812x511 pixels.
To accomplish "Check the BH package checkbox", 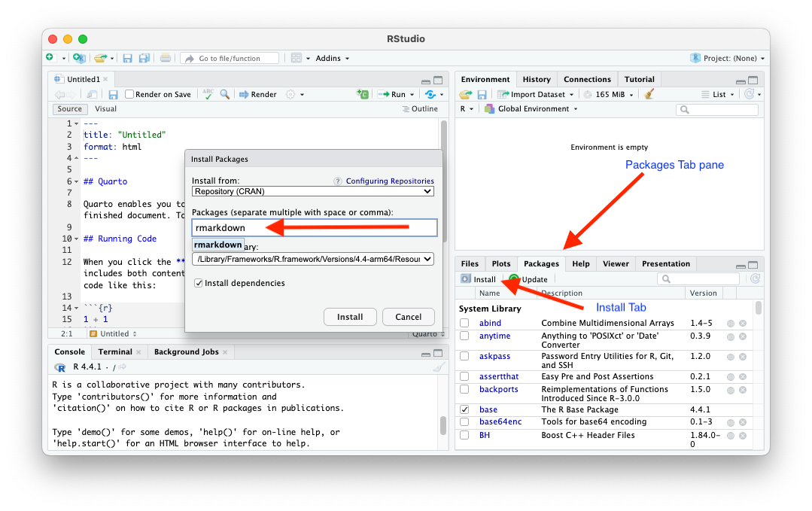I will coord(464,435).
